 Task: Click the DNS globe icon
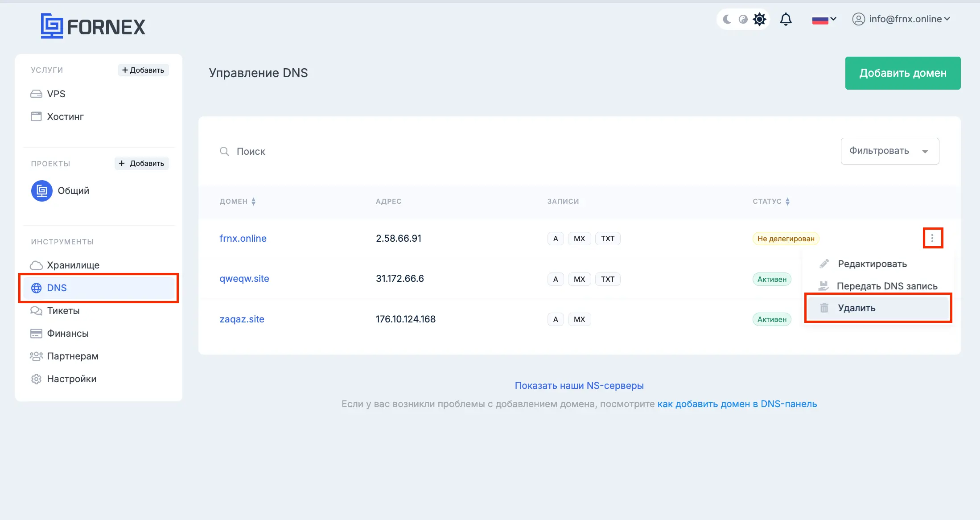point(36,288)
